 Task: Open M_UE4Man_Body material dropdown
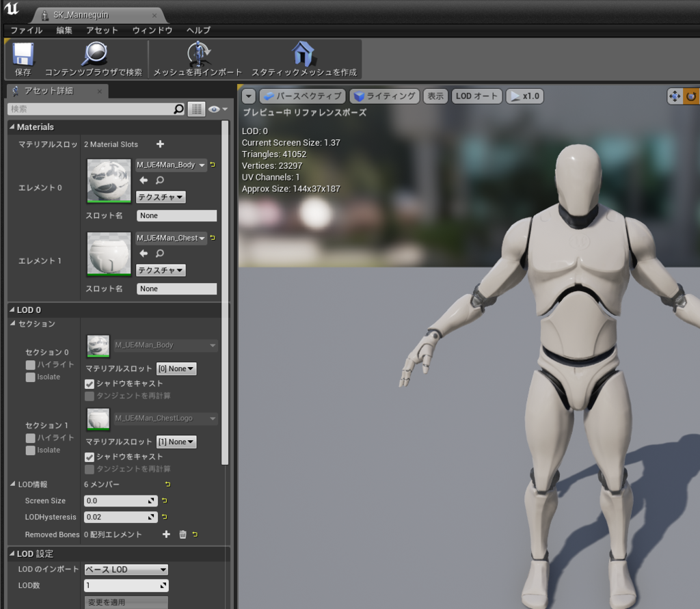pyautogui.click(x=171, y=165)
